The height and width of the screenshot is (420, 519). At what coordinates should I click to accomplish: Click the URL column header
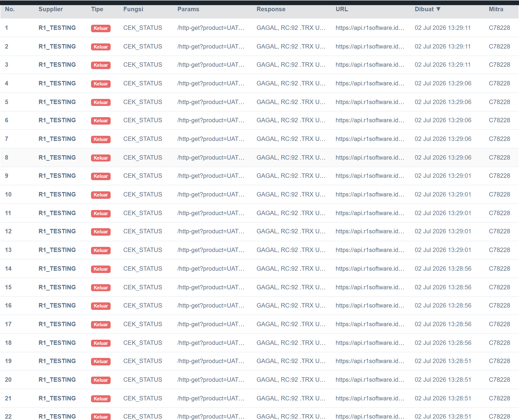click(342, 9)
